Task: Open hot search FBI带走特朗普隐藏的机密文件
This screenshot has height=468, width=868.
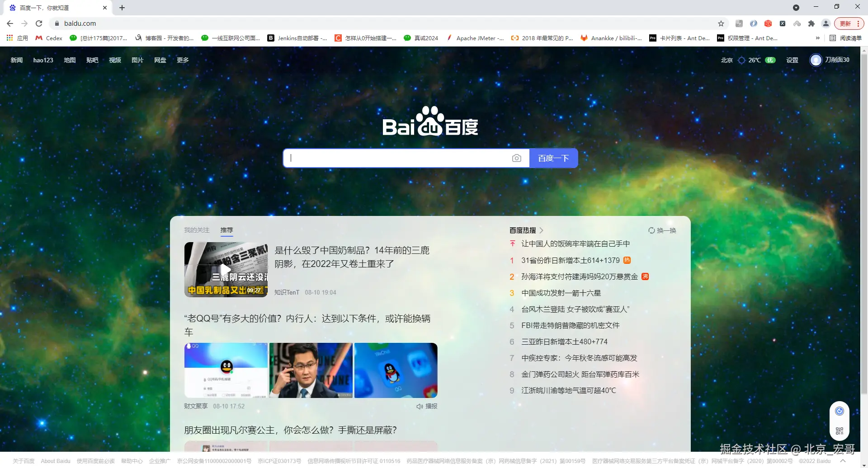Action: 571,326
